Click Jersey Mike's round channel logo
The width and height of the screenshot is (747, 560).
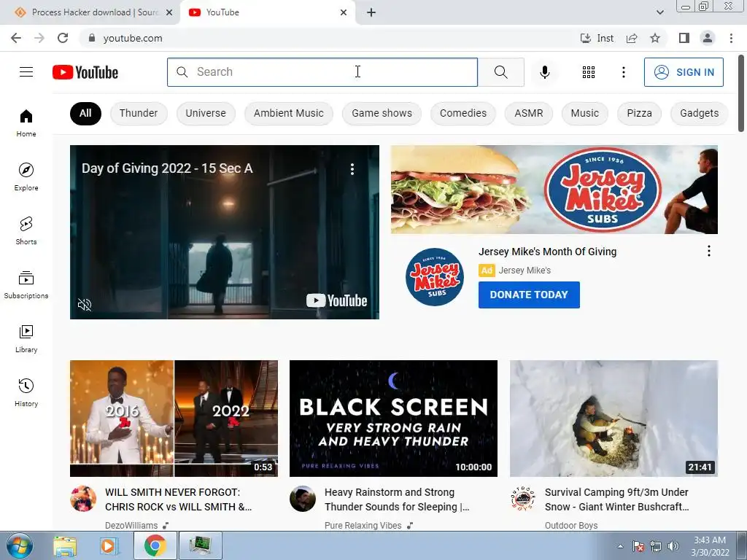435,276
